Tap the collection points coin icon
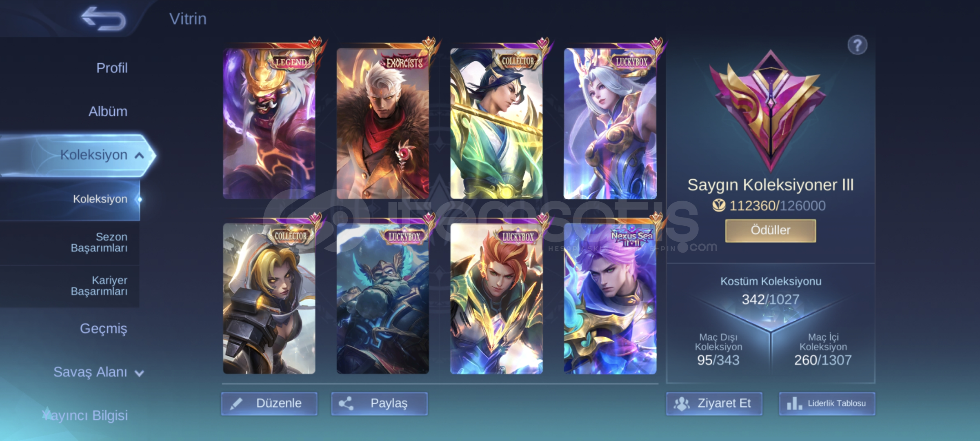This screenshot has width=980, height=441. click(x=719, y=205)
